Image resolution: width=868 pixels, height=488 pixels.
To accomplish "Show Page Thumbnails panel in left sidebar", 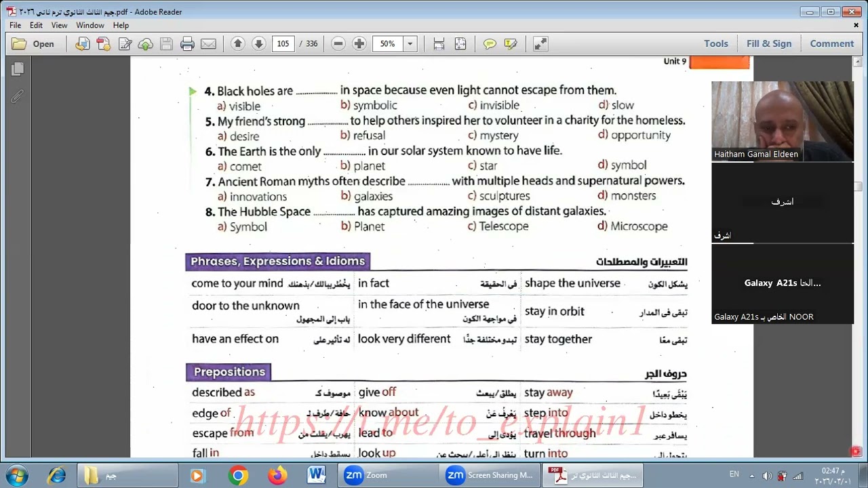I will click(x=18, y=69).
